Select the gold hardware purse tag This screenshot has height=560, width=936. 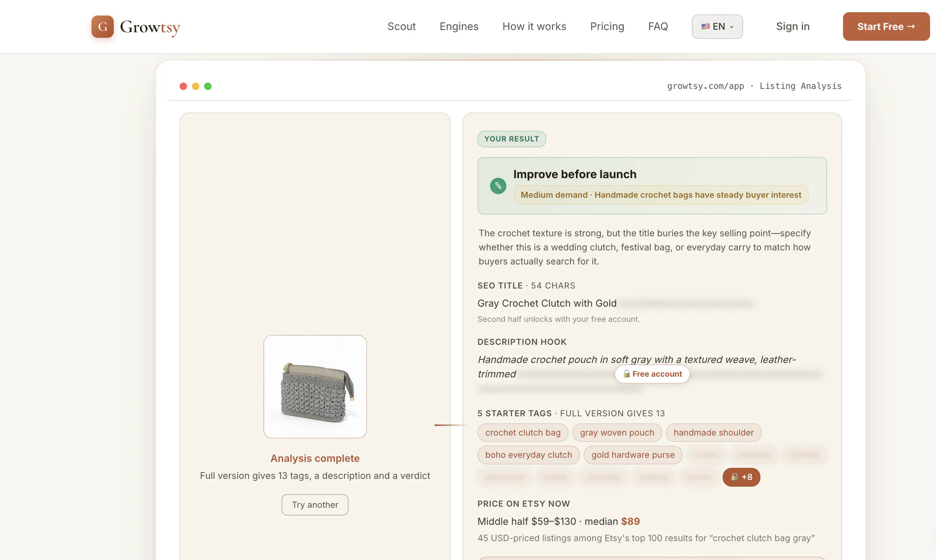(x=633, y=454)
